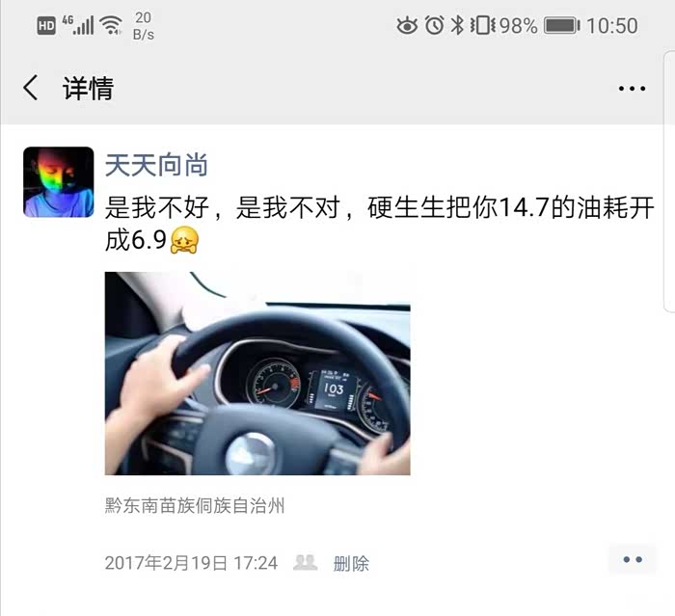The width and height of the screenshot is (675, 616).
Task: Open the like and comment two-dot button
Action: click(633, 560)
